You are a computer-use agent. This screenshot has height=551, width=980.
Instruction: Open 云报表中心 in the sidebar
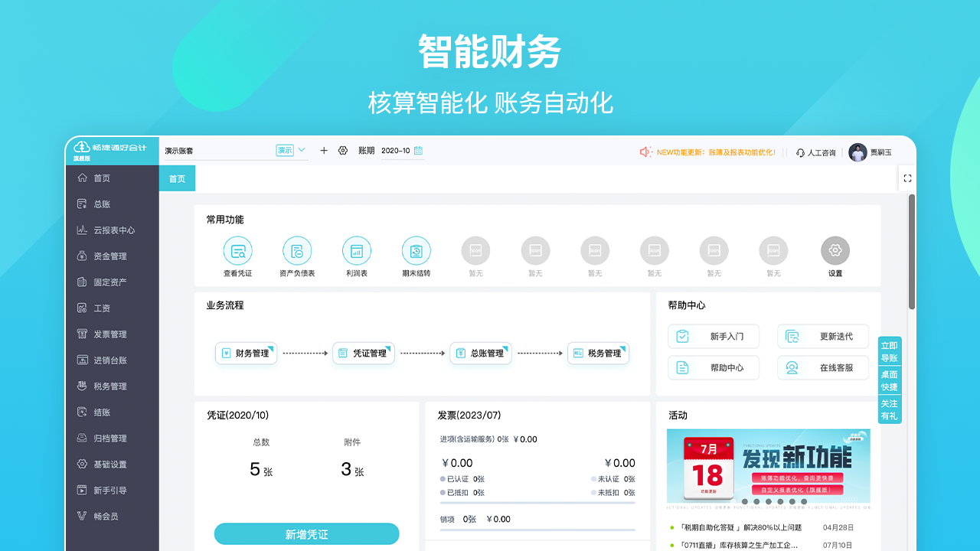coord(112,230)
